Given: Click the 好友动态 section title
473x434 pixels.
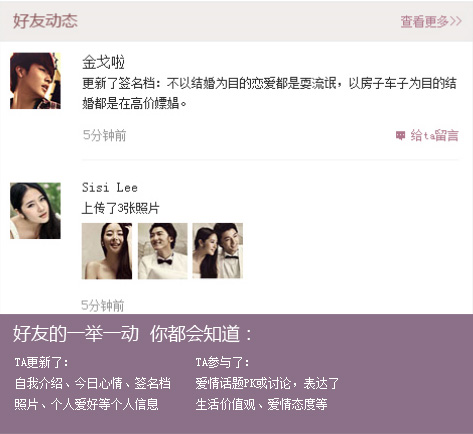Looking at the screenshot, I should (x=45, y=21).
